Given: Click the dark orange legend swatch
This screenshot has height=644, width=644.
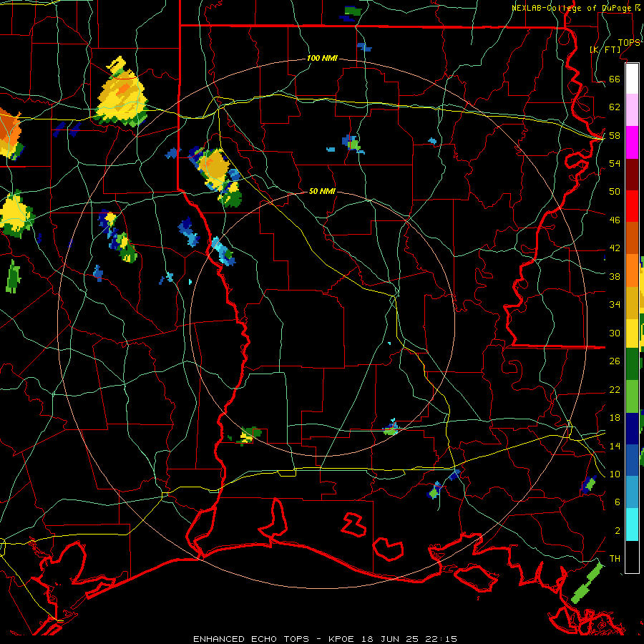Looking at the screenshot, I should tap(632, 238).
